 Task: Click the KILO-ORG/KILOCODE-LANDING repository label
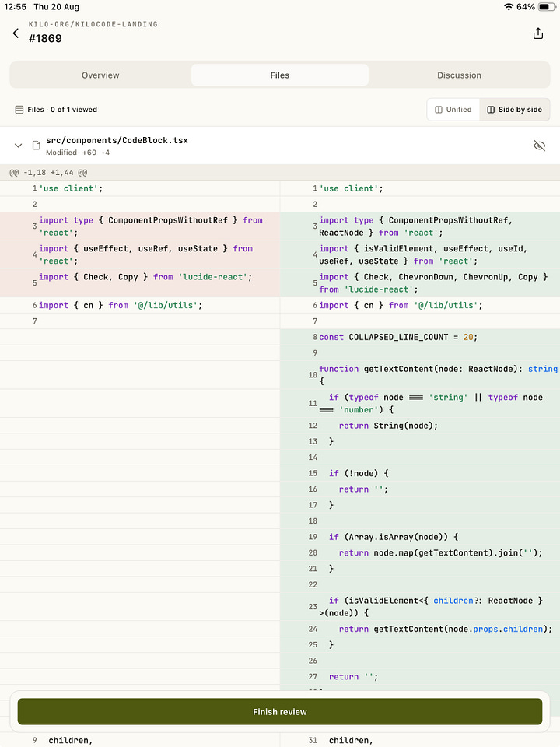pyautogui.click(x=93, y=24)
